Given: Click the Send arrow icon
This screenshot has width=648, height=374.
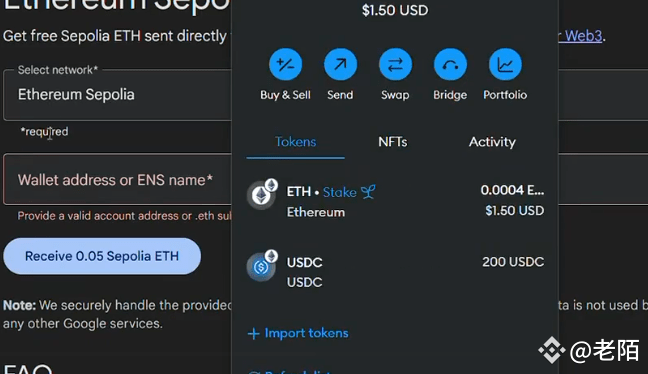Looking at the screenshot, I should (340, 64).
